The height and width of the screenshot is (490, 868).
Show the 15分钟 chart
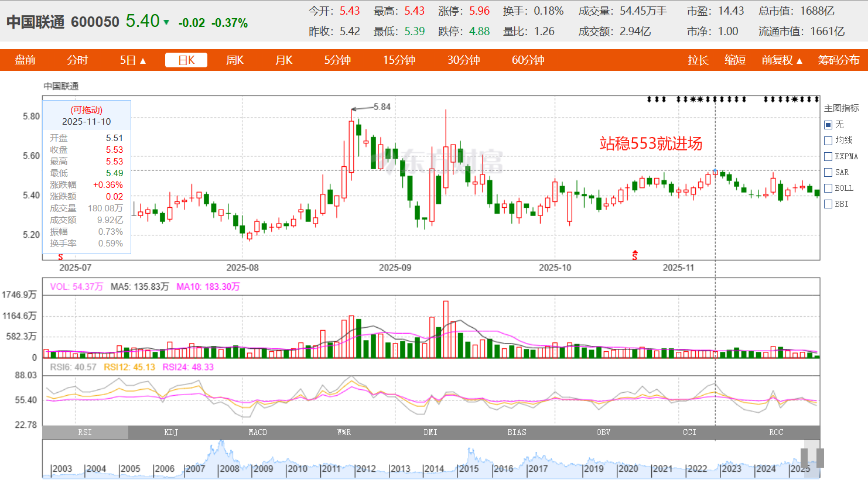399,60
